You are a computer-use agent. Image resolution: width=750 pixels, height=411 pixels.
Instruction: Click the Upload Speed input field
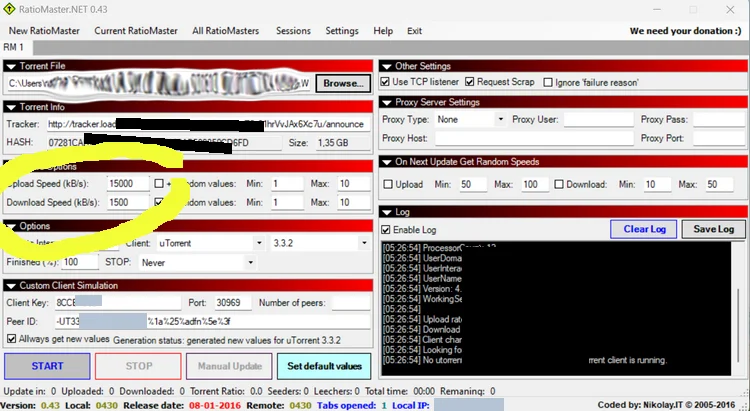(127, 184)
